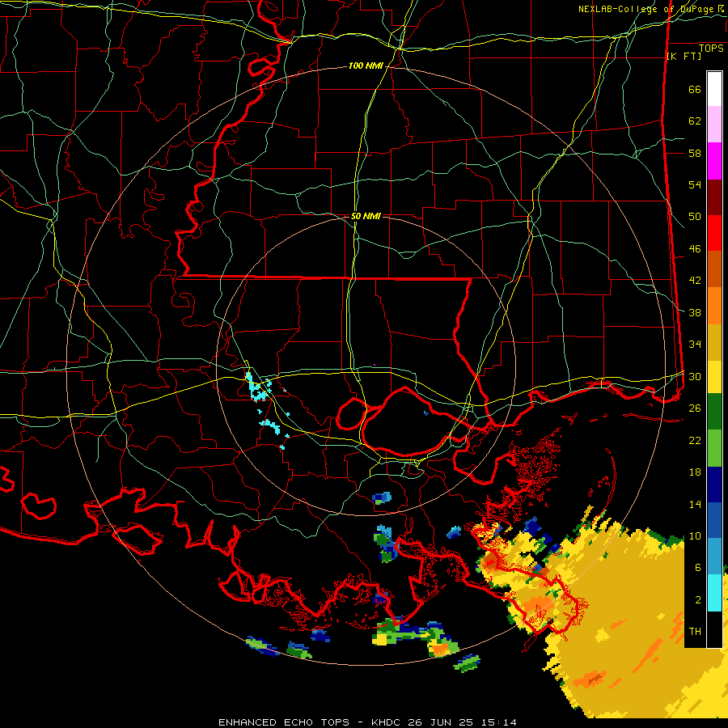
Task: Click the '2' legend value
Action: point(698,600)
